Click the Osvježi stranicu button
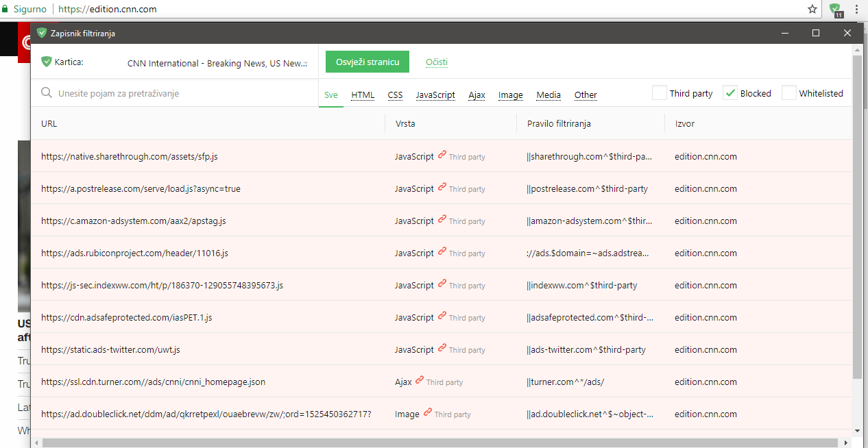The width and height of the screenshot is (868, 448). (367, 62)
